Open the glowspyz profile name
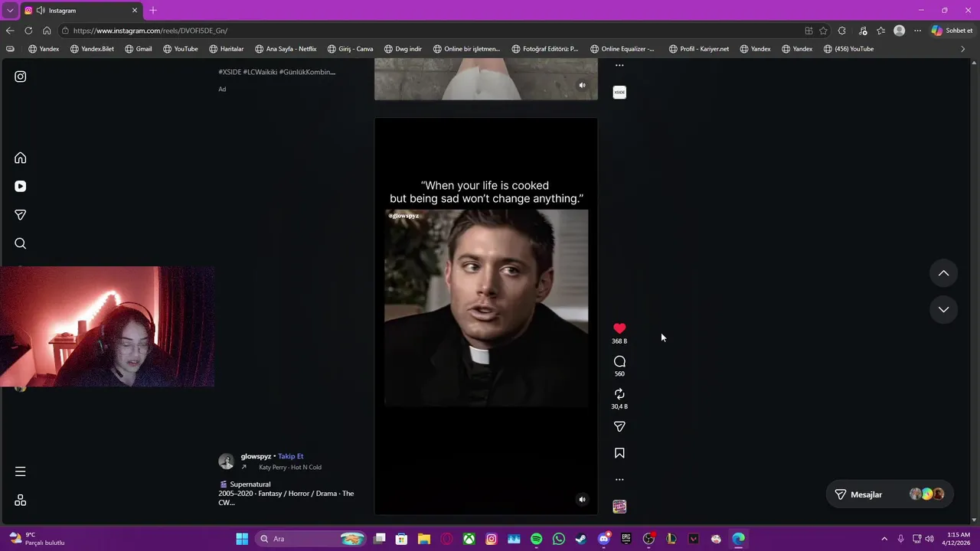The height and width of the screenshot is (551, 980). tap(256, 456)
